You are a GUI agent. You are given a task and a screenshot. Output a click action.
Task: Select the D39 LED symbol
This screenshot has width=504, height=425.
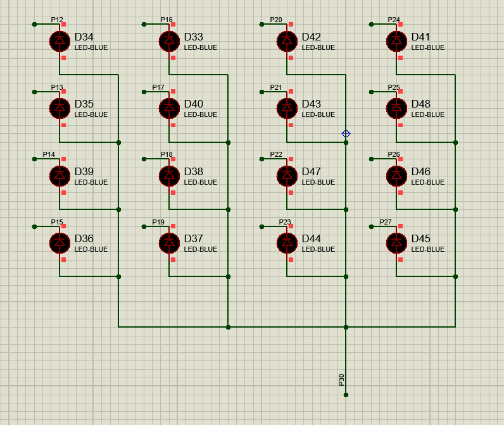pyautogui.click(x=60, y=176)
